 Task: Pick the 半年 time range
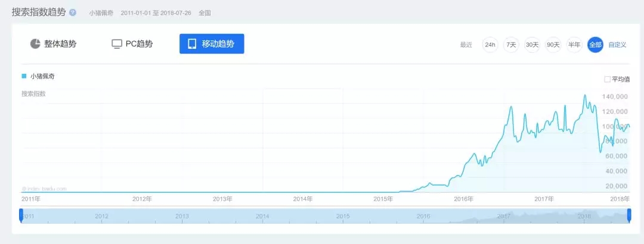[574, 45]
